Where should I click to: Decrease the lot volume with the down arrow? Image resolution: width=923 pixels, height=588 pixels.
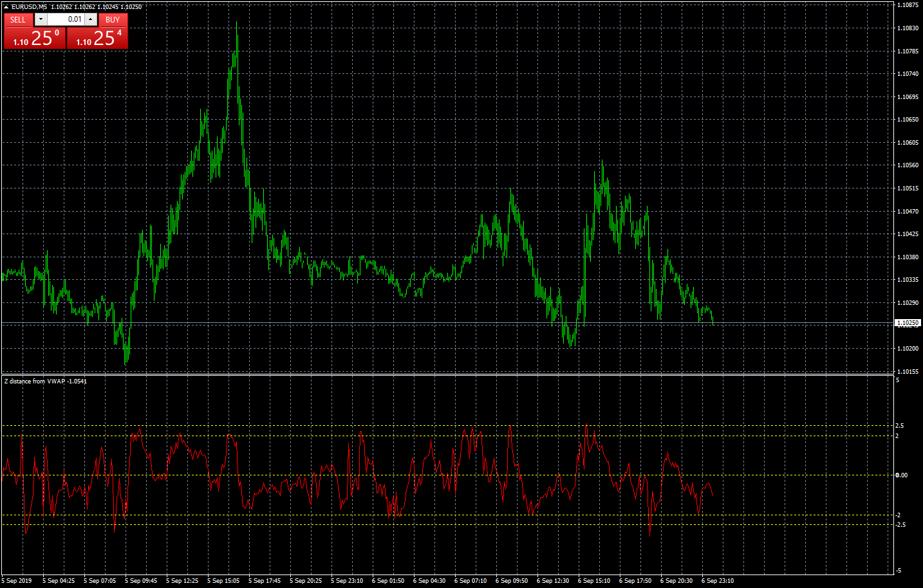pyautogui.click(x=41, y=19)
